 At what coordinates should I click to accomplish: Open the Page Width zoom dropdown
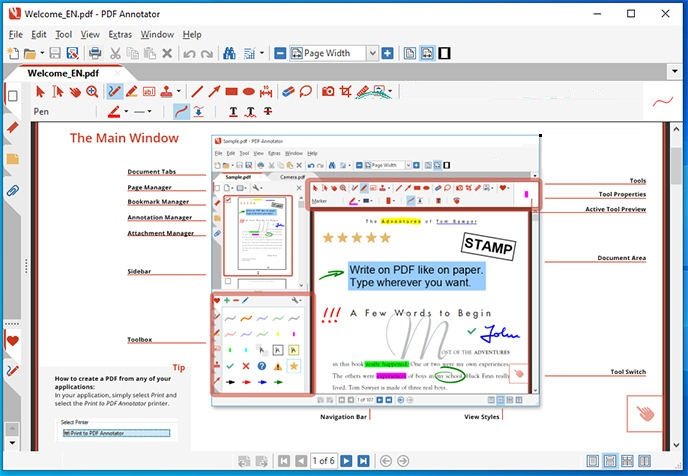coord(372,54)
